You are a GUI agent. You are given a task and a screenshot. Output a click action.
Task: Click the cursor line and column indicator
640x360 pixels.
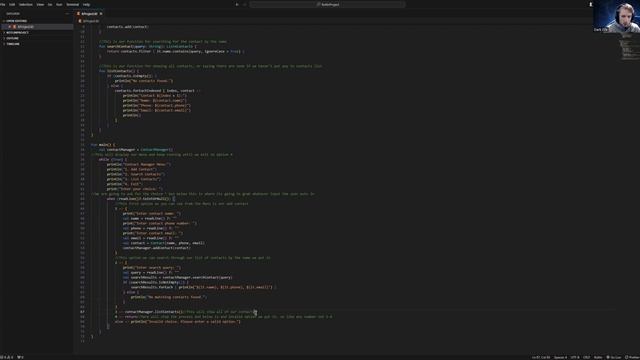coord(541,358)
